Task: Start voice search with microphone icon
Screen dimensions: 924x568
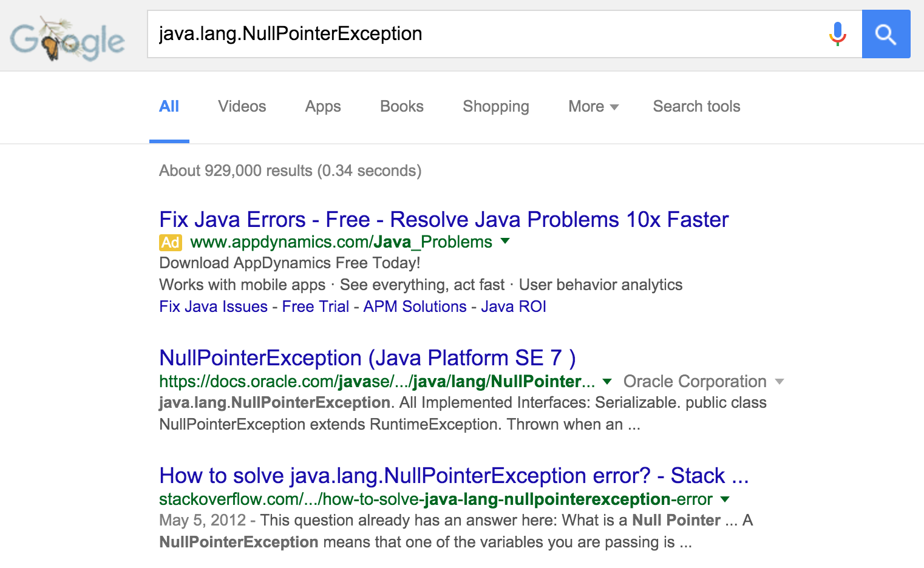Action: 837,34
